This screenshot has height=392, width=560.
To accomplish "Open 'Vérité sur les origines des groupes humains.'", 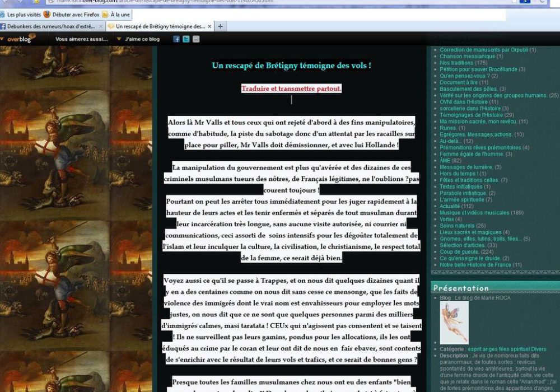I will click(x=493, y=95).
